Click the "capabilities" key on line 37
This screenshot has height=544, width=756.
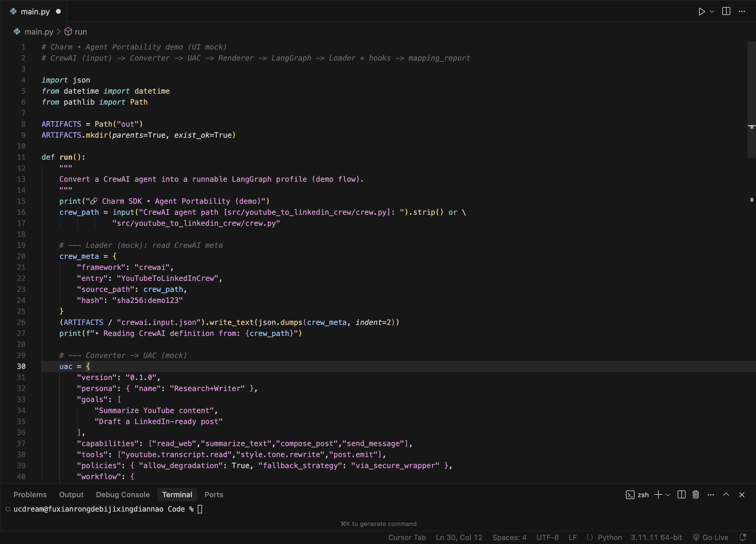coord(108,443)
